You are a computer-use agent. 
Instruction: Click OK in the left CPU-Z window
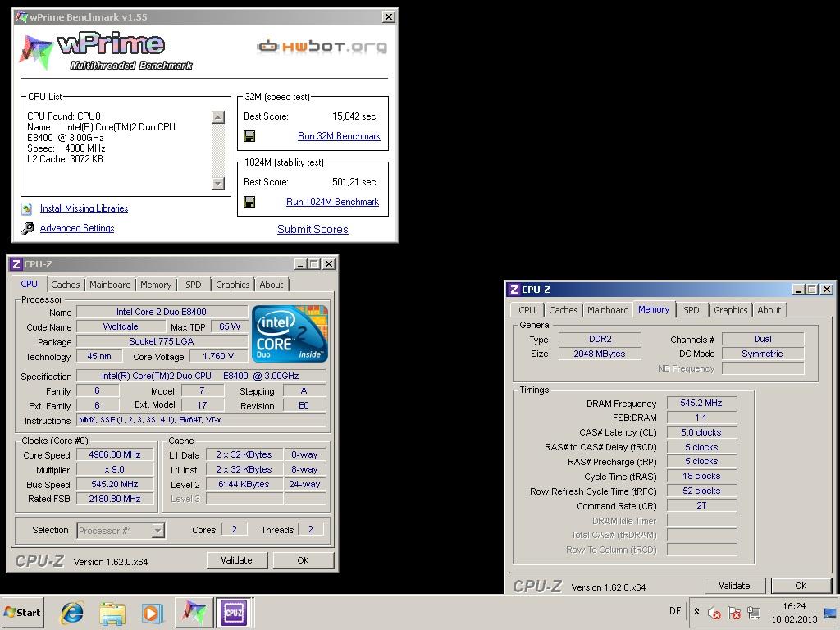pyautogui.click(x=304, y=560)
